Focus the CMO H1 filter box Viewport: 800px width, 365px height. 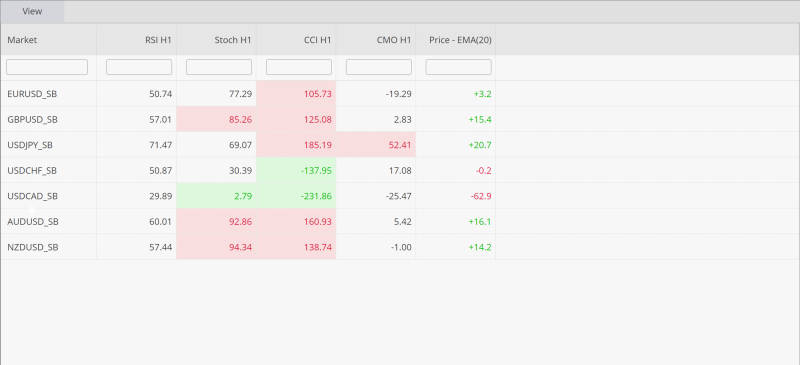(379, 67)
